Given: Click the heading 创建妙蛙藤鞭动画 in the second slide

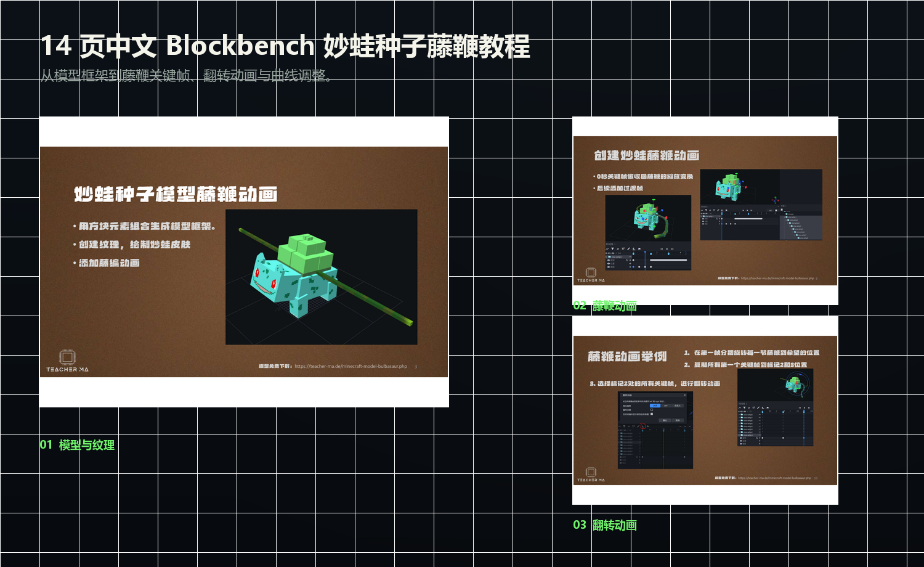Looking at the screenshot, I should click(x=647, y=155).
